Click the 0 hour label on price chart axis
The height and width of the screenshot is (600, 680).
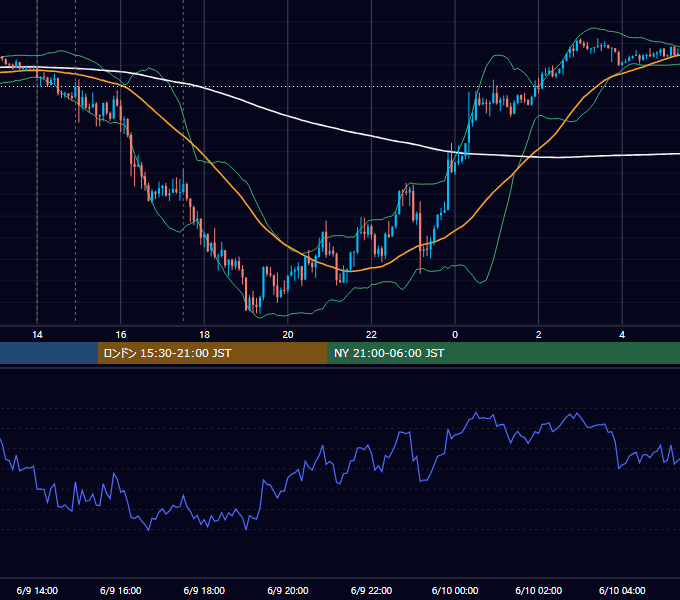pyautogui.click(x=455, y=335)
